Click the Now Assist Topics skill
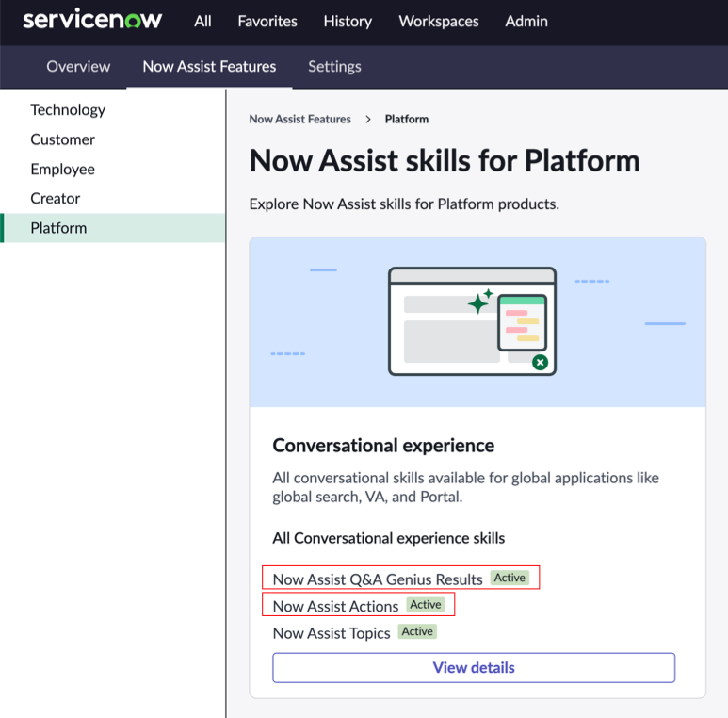Image resolution: width=728 pixels, height=718 pixels. [x=332, y=633]
